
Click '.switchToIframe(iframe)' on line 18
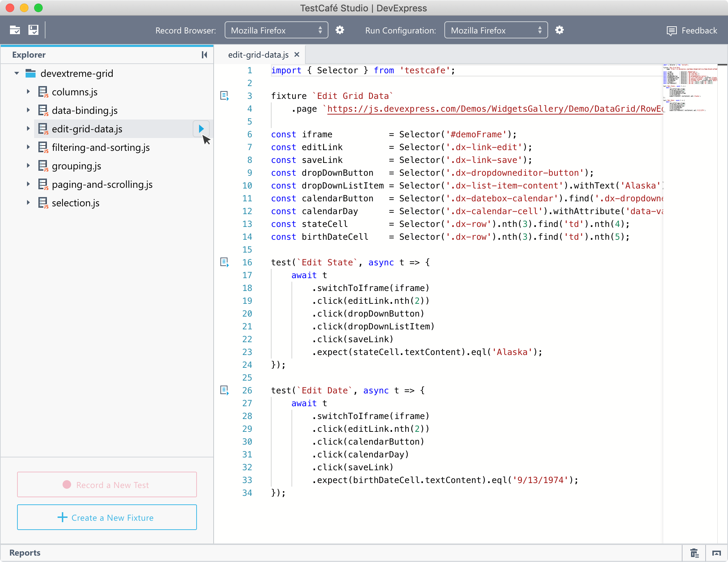click(371, 288)
